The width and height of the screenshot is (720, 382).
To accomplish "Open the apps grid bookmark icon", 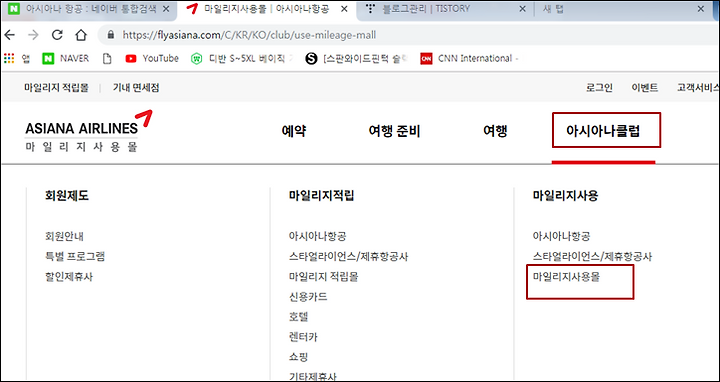I will [9, 58].
